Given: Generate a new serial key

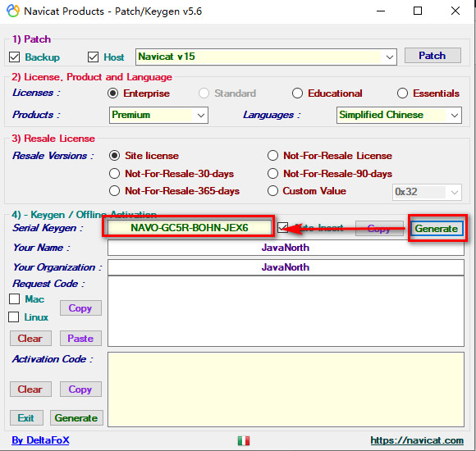Looking at the screenshot, I should (437, 229).
